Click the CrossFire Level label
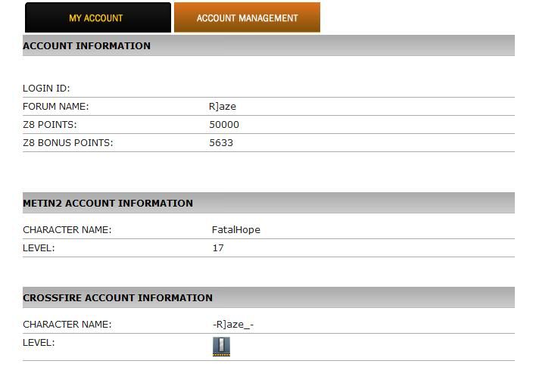The image size is (533, 392). pyautogui.click(x=39, y=343)
